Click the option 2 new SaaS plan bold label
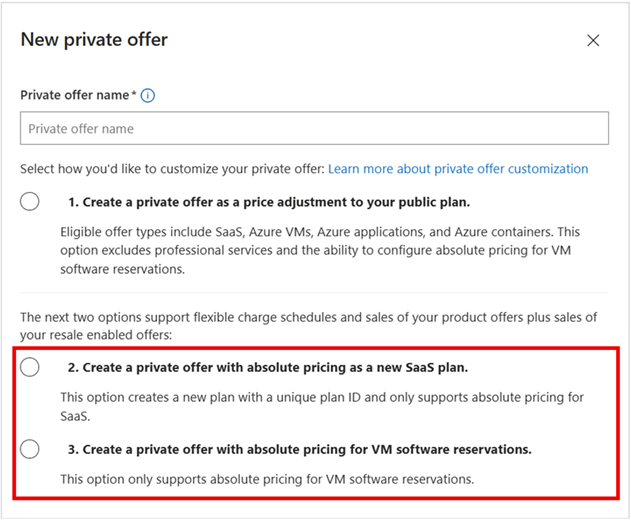This screenshot has height=520, width=631. click(268, 367)
